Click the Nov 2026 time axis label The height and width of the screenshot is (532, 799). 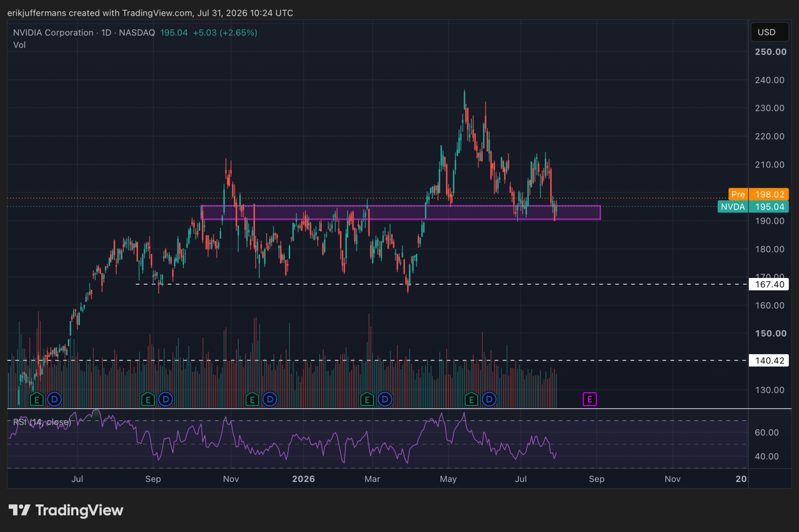coord(672,479)
